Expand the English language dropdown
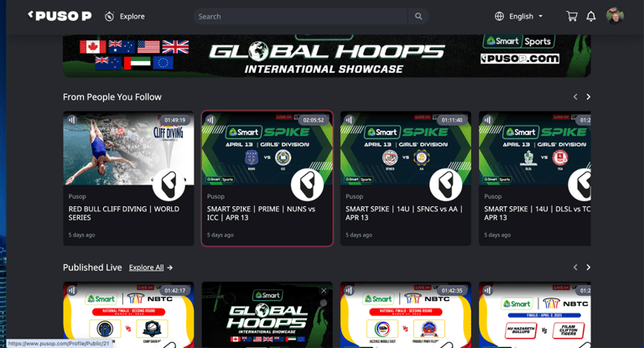 pyautogui.click(x=526, y=17)
